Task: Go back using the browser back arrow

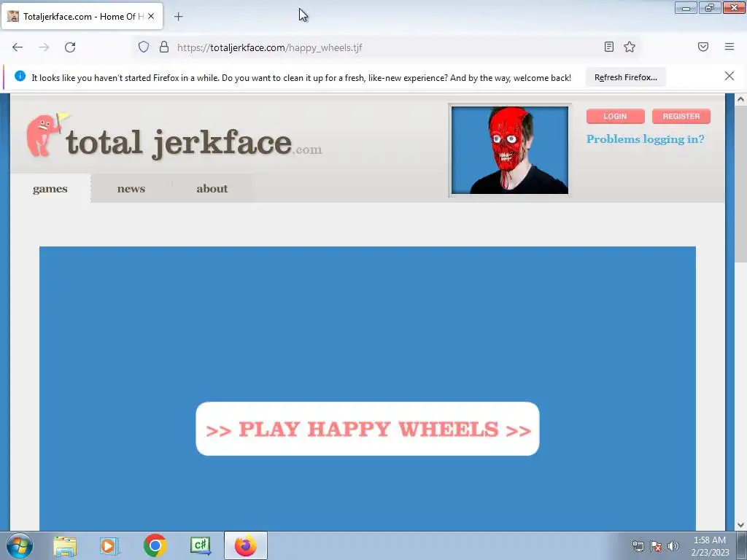Action: pos(18,47)
